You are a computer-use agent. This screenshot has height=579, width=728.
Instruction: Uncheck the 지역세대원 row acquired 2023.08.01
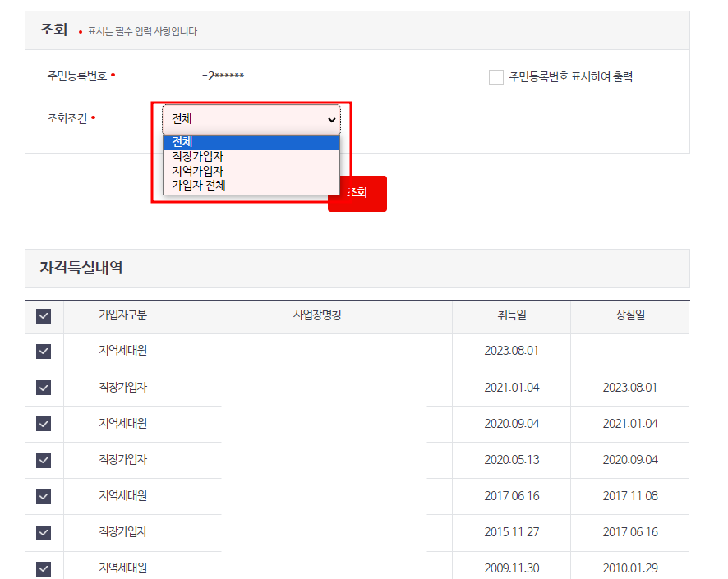pos(43,351)
